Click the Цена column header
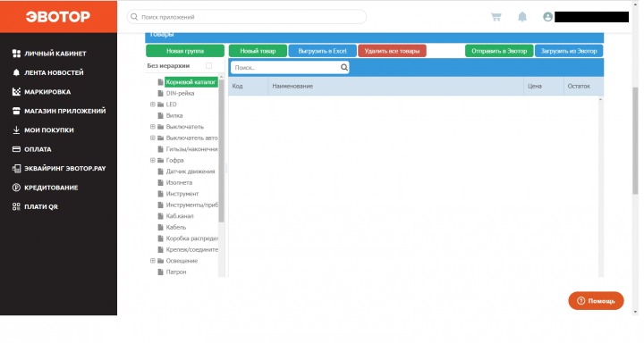644x343 pixels. point(544,86)
